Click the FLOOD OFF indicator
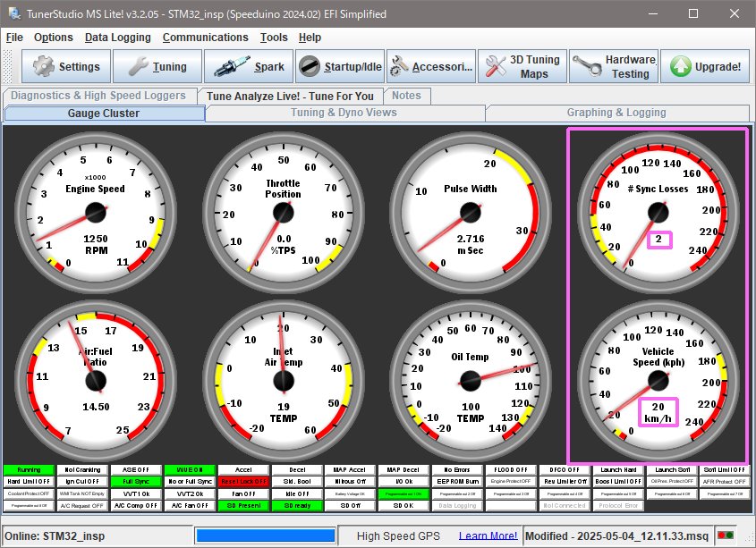 pyautogui.click(x=511, y=469)
